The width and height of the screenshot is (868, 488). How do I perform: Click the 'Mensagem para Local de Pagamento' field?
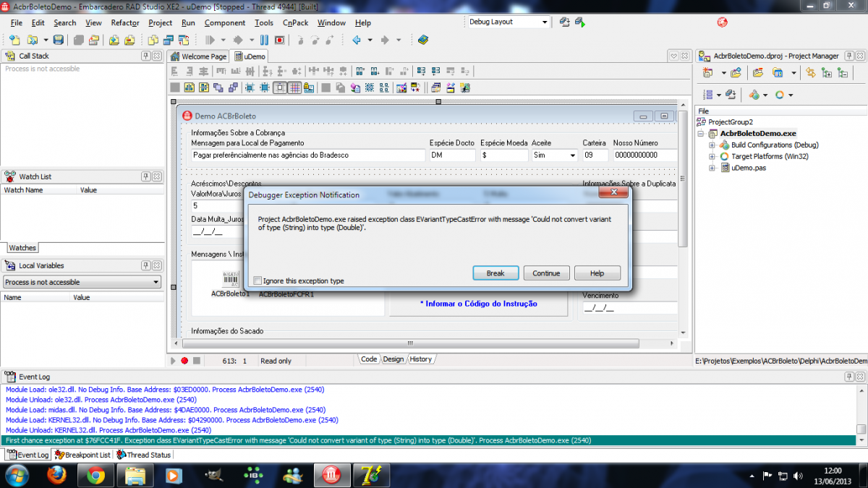[x=308, y=155]
